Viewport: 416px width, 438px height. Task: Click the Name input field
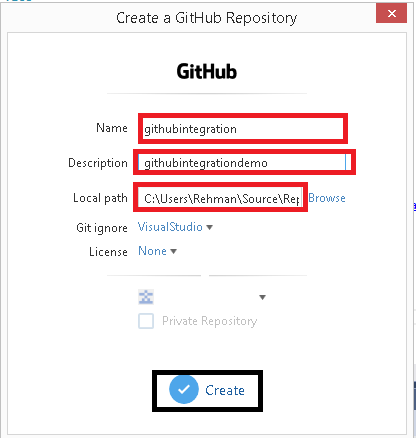(x=243, y=129)
